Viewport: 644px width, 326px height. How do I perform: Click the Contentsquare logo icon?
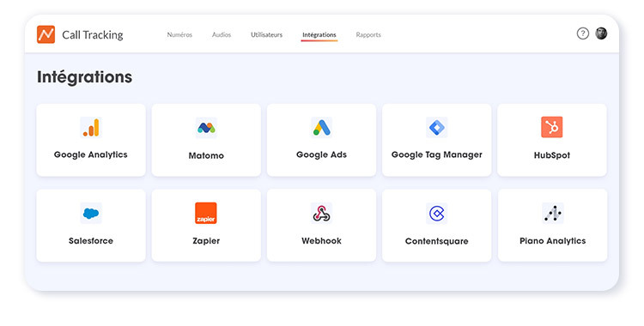pyautogui.click(x=436, y=214)
